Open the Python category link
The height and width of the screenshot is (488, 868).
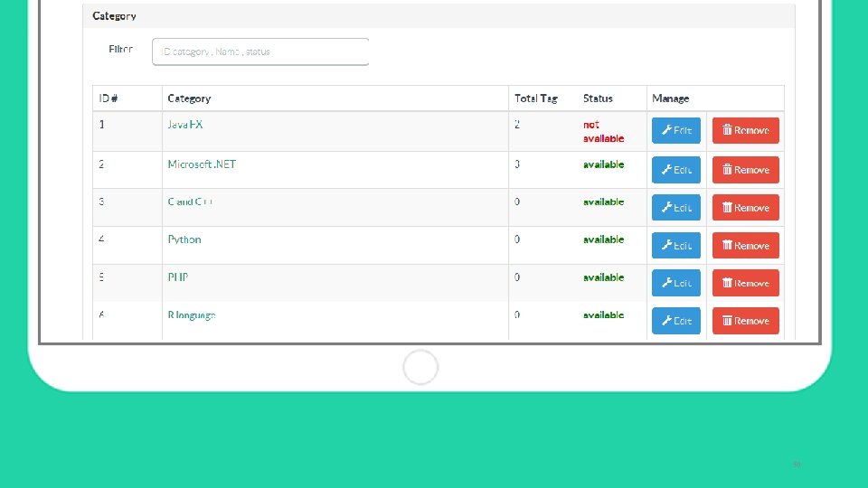[x=184, y=239]
